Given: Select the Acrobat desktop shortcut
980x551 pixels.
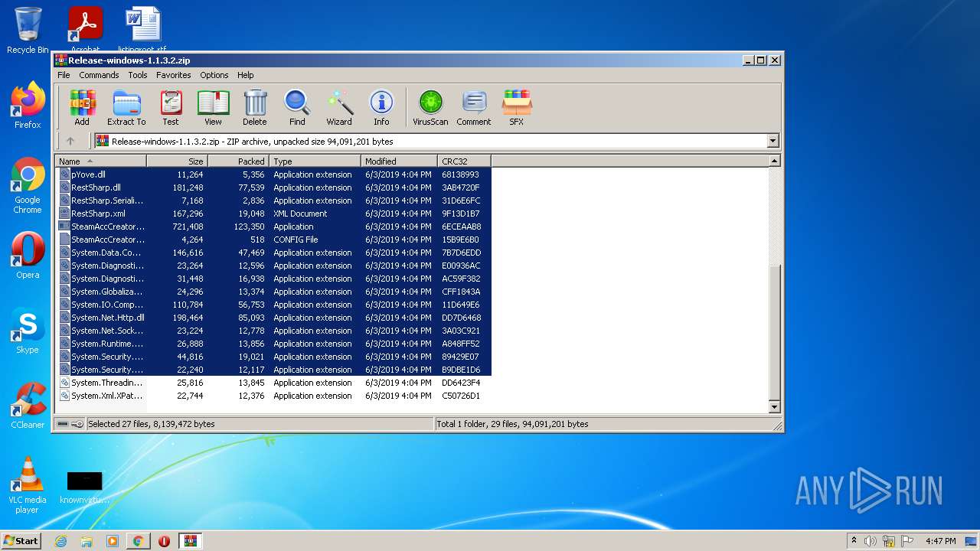Looking at the screenshot, I should coord(85,29).
